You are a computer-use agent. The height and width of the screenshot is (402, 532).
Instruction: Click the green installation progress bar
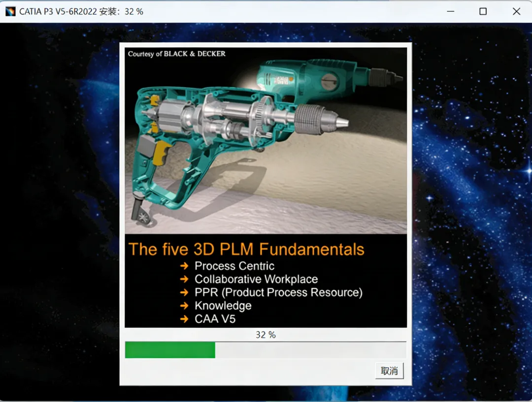(x=266, y=350)
